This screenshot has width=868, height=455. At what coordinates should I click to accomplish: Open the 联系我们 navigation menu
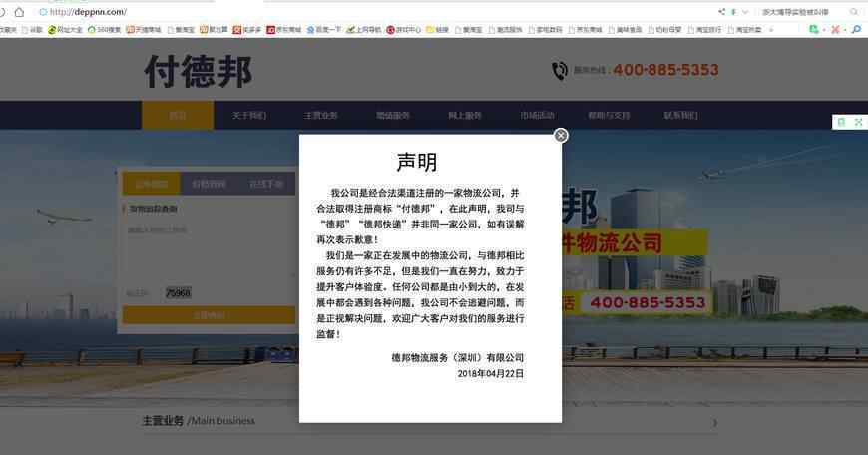coord(680,115)
